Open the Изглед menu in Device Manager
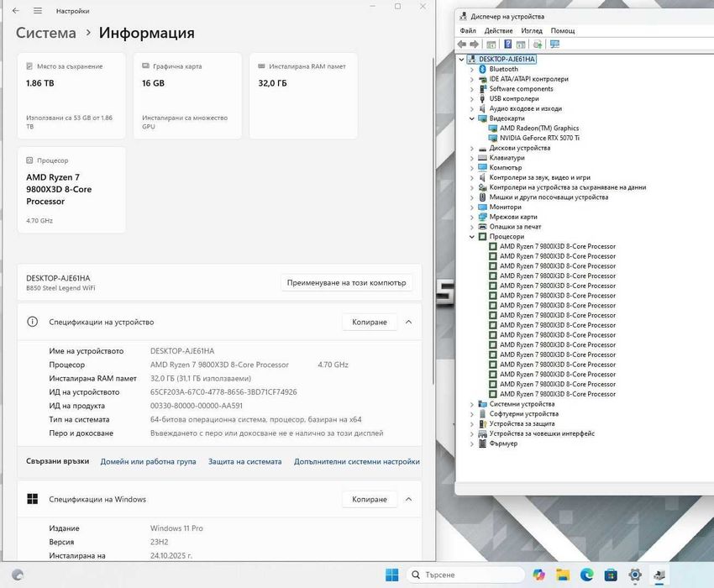 (532, 30)
